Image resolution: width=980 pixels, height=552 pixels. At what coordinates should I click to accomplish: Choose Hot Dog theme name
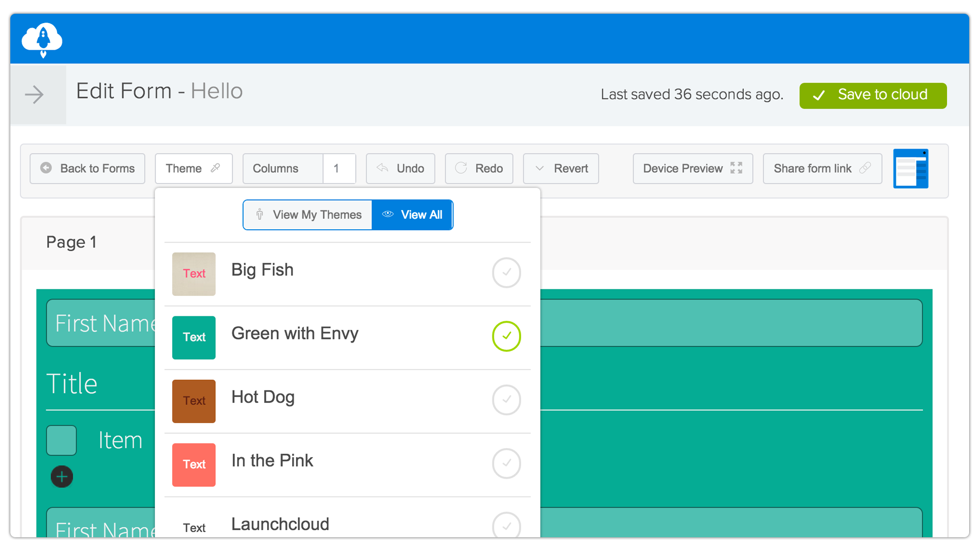click(263, 397)
